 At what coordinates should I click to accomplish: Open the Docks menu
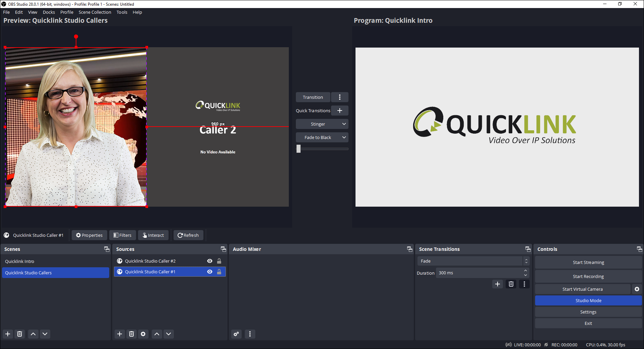click(49, 12)
